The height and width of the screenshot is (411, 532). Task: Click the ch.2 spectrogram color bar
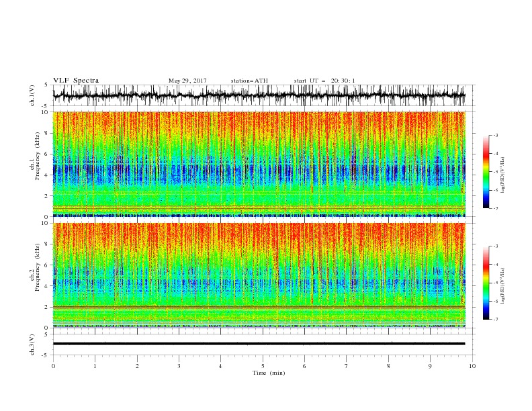pos(486,283)
